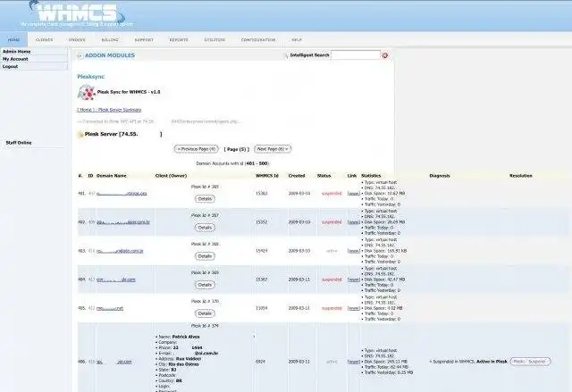Open the HOME menu tab
Image resolution: width=572 pixels, height=392 pixels.
click(x=14, y=39)
